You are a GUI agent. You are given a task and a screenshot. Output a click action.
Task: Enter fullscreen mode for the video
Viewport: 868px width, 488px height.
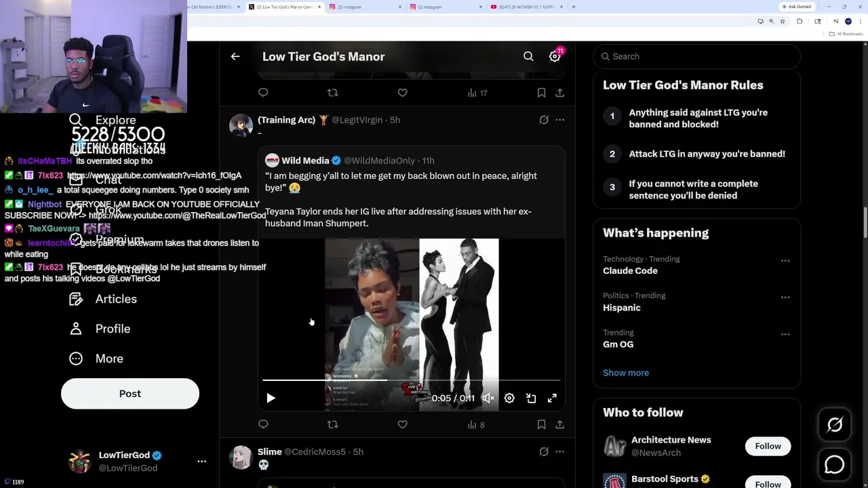point(552,399)
